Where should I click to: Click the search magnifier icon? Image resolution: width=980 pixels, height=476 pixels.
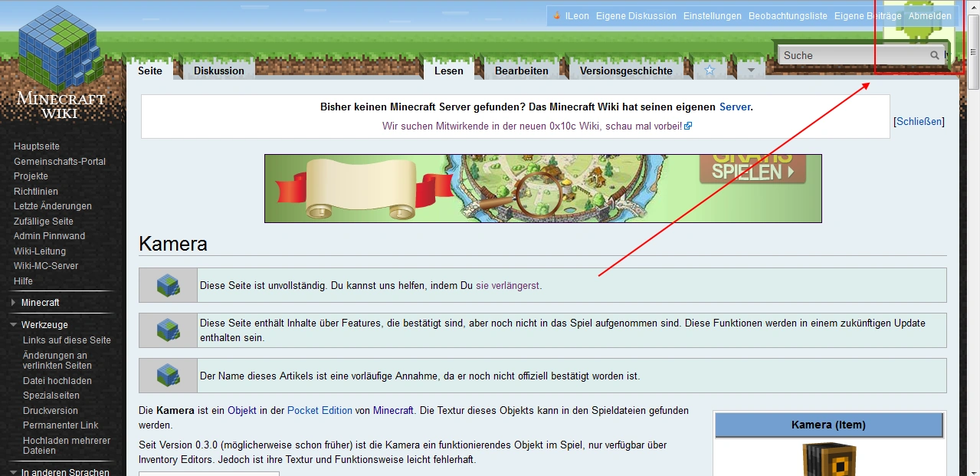coord(935,55)
